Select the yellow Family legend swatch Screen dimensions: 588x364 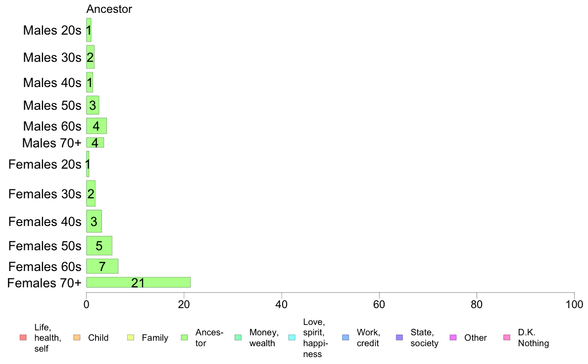point(131,338)
